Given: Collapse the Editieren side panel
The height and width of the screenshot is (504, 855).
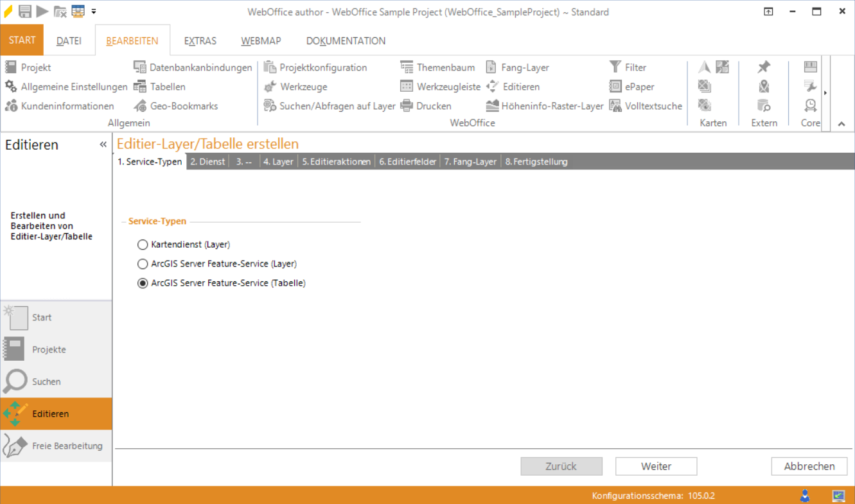Looking at the screenshot, I should (x=103, y=144).
